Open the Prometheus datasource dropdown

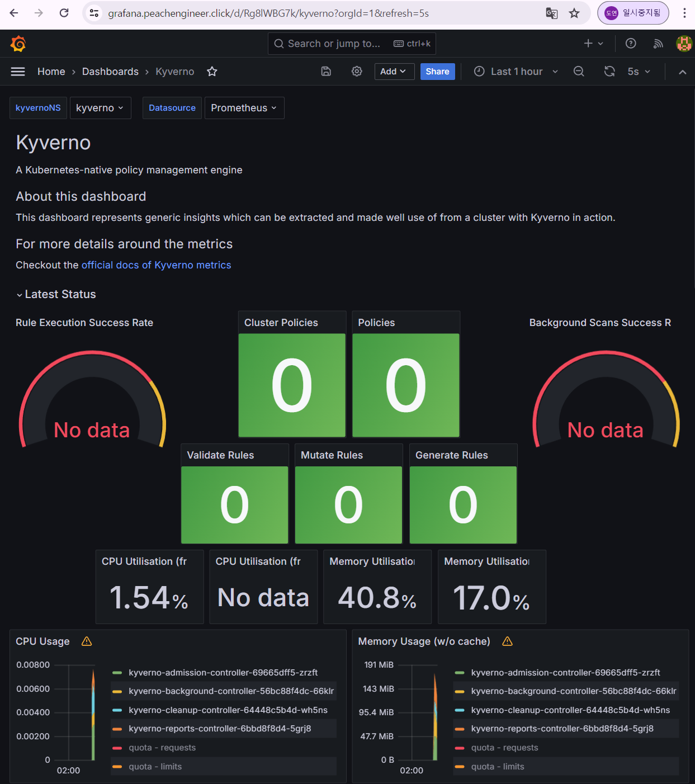pos(244,108)
